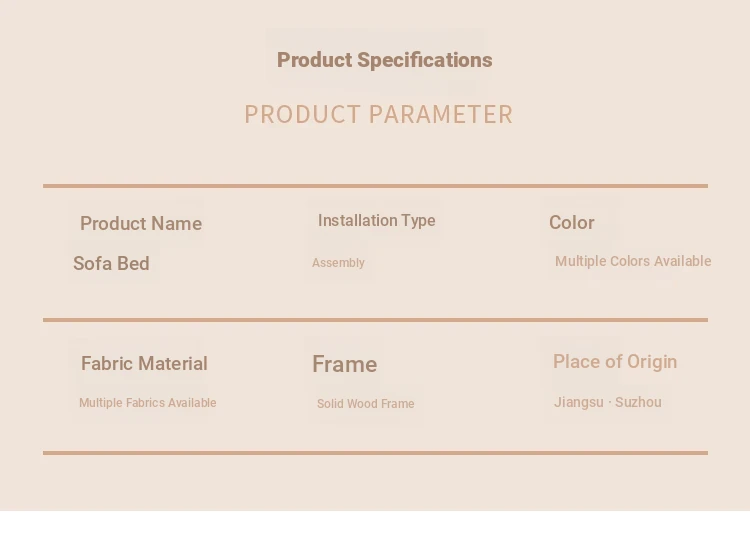Select Multiple Fabrics Available text
The height and width of the screenshot is (557, 750).
[x=147, y=403]
